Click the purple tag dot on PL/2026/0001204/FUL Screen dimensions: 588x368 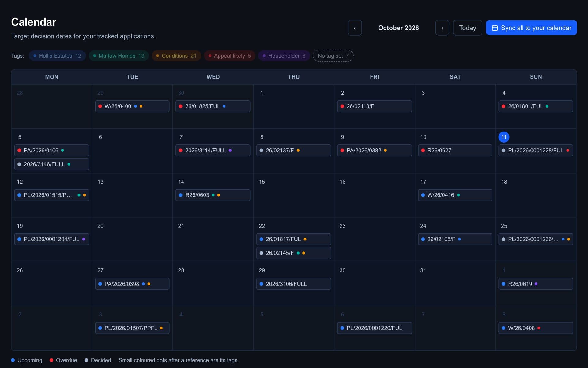(83, 239)
